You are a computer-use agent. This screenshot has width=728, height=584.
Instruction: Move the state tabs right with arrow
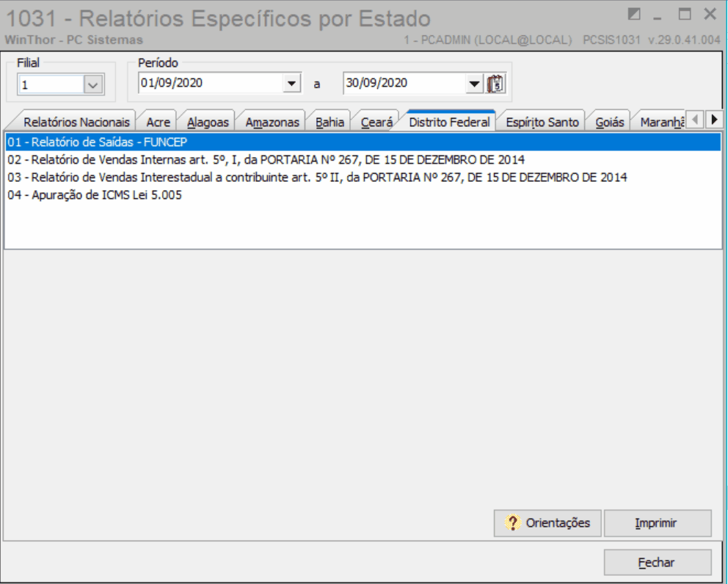click(714, 120)
